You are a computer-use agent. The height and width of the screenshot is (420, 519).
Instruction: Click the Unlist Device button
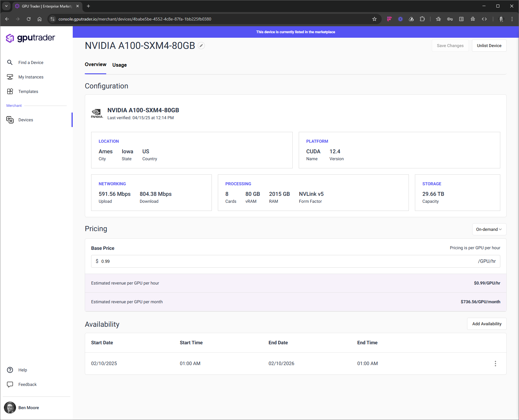(489, 46)
